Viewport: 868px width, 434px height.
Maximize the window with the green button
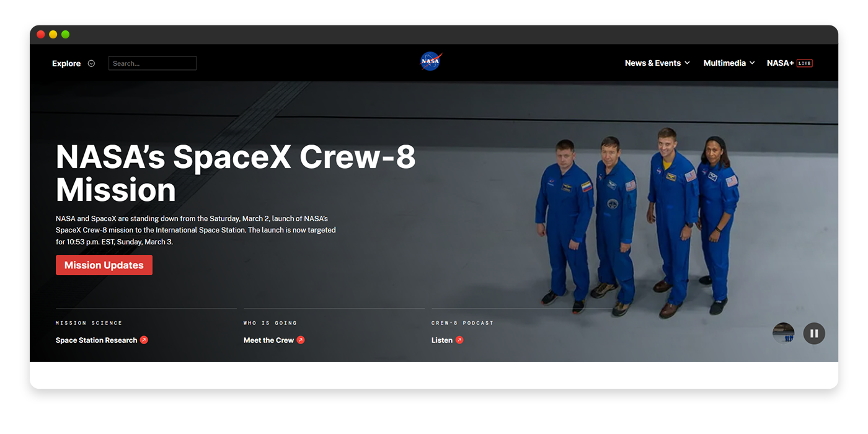click(66, 35)
